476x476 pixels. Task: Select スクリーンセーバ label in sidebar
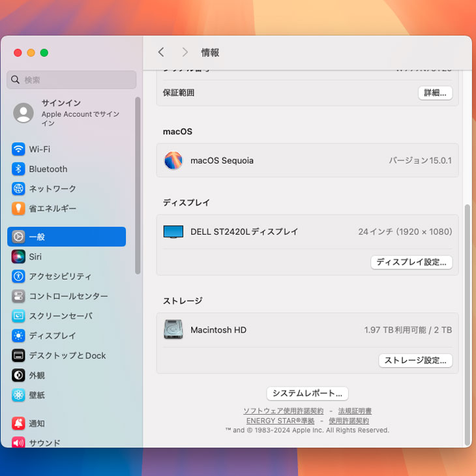point(61,316)
